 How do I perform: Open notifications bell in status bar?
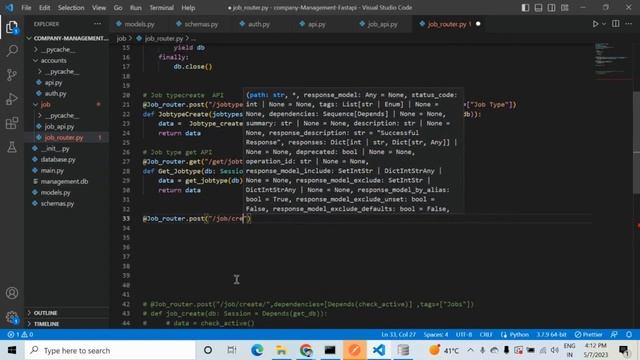pos(629,334)
